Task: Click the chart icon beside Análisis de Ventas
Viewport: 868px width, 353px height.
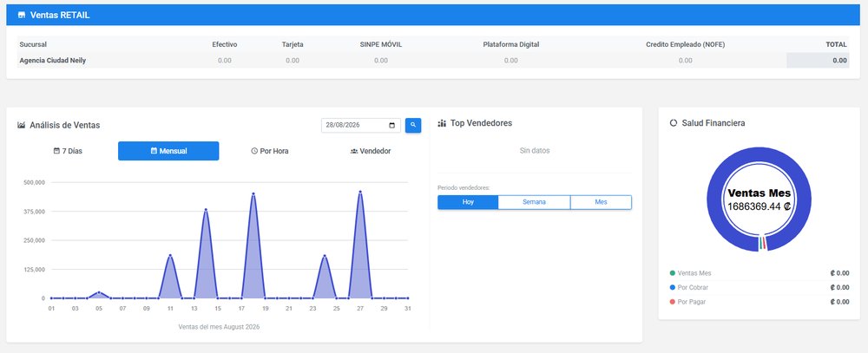Action: pyautogui.click(x=22, y=125)
